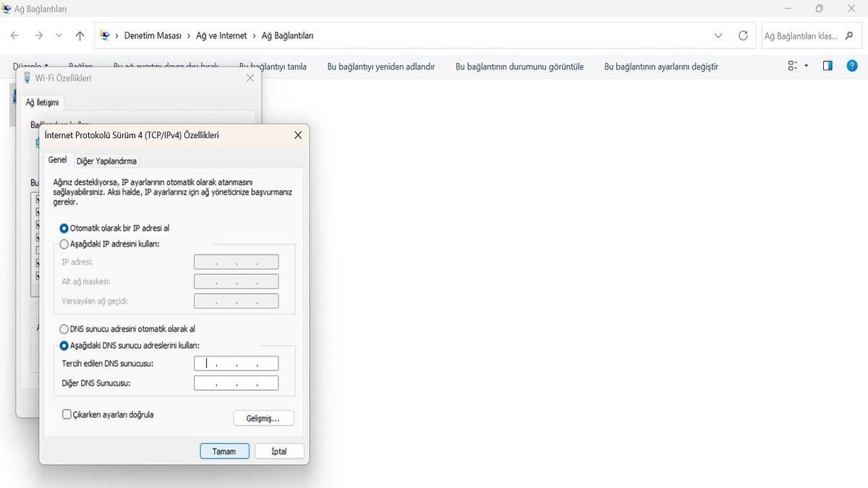Select Otomatik olarak bir IP adresi al
The width and height of the screenshot is (868, 488).
(64, 228)
